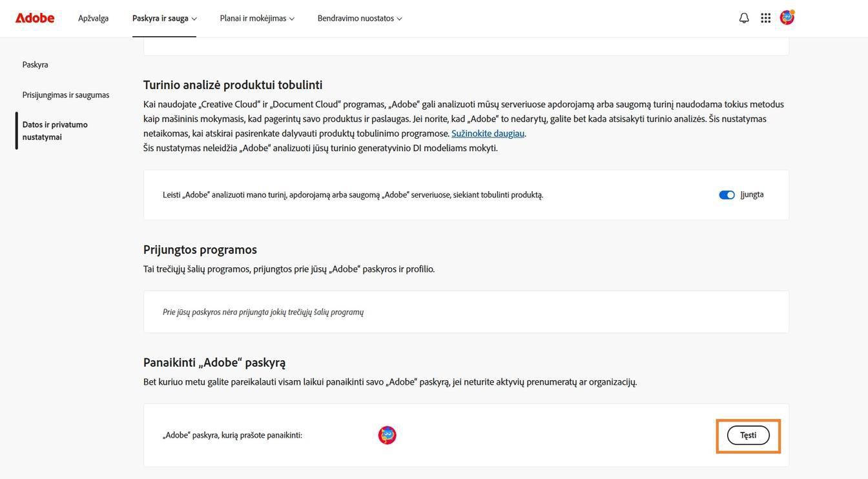Expand the "Paskyra ir sauga" dropdown

click(x=164, y=18)
